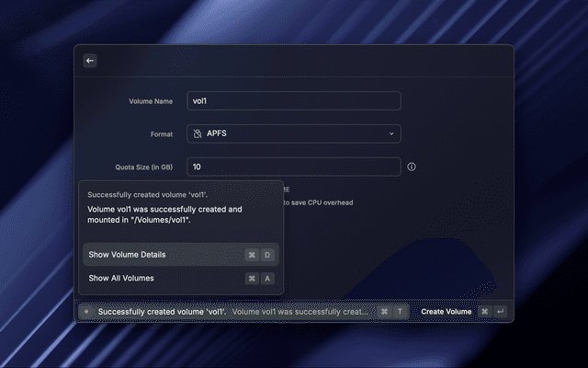588x368 pixels.
Task: Click the toast status dot icon
Action: (x=86, y=312)
